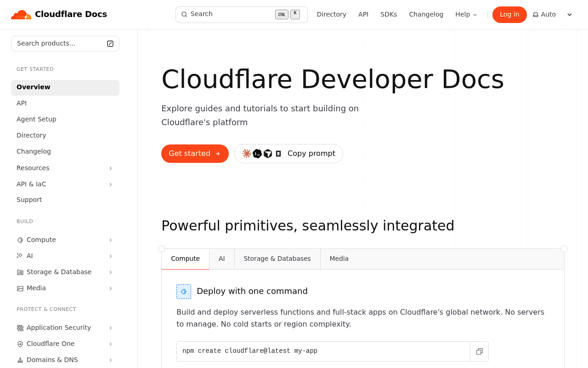Screen dimensions: 588x368
Task: Switch to the Media tab
Action: tap(339, 259)
